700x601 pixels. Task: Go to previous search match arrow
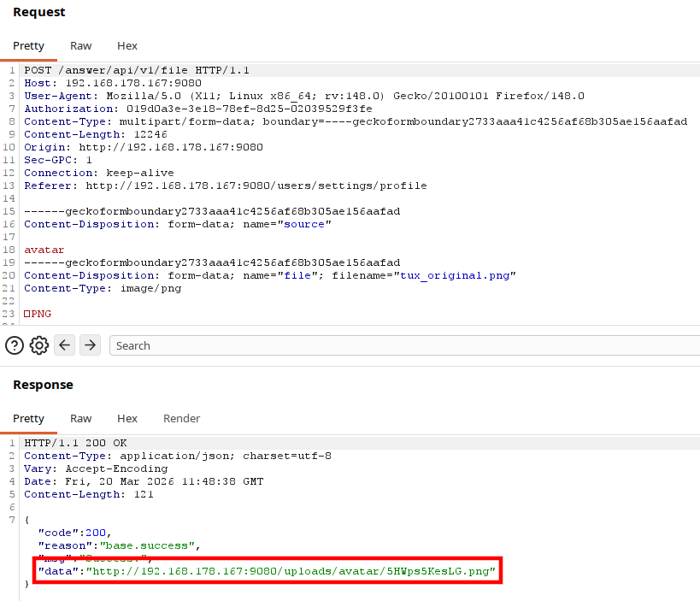click(x=65, y=345)
